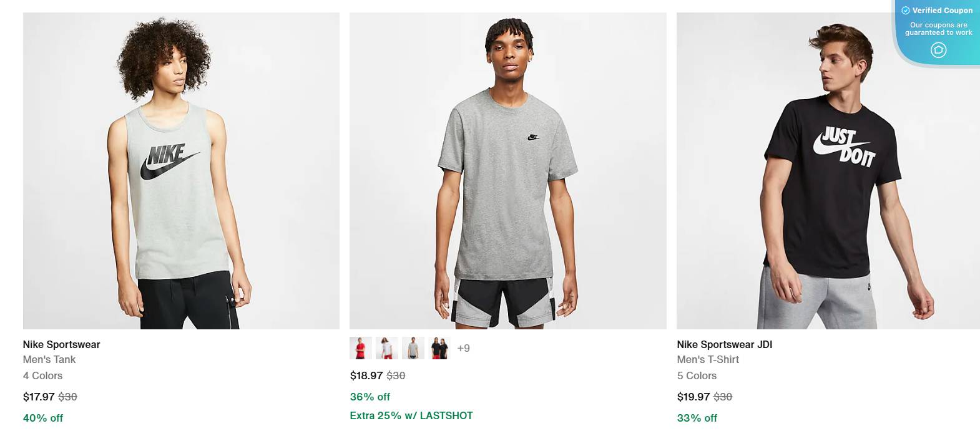
Task: Open the gray Nike crew t-shirt product image
Action: pyautogui.click(x=509, y=172)
